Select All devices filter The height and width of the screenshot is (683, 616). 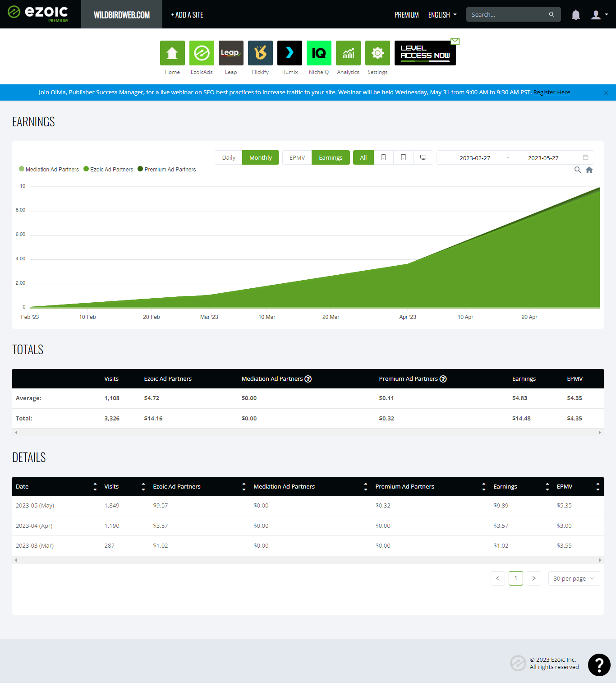pyautogui.click(x=363, y=157)
